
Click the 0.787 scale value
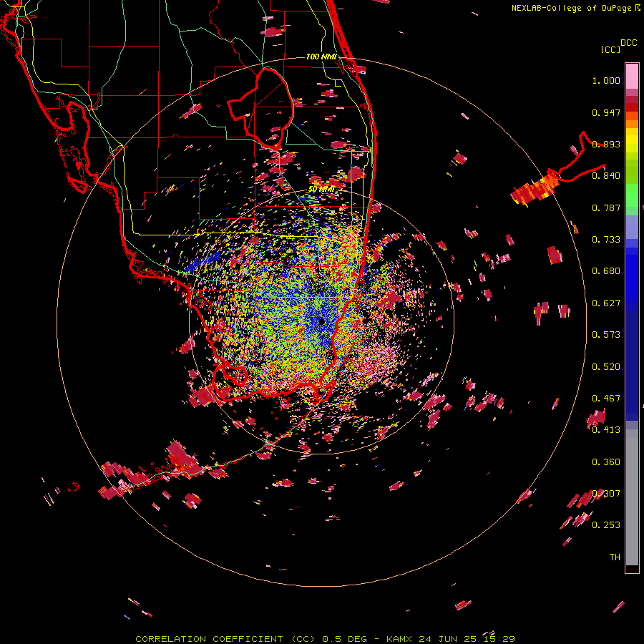(x=606, y=208)
